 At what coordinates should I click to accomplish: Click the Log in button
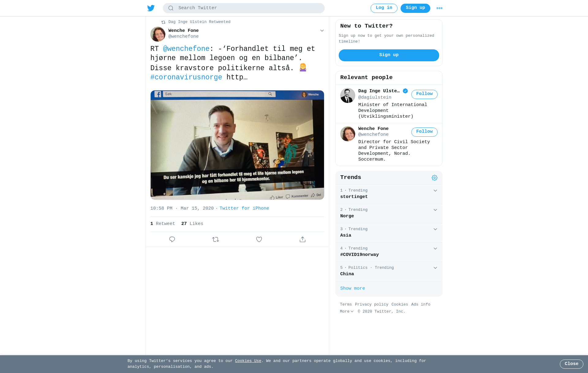click(384, 8)
